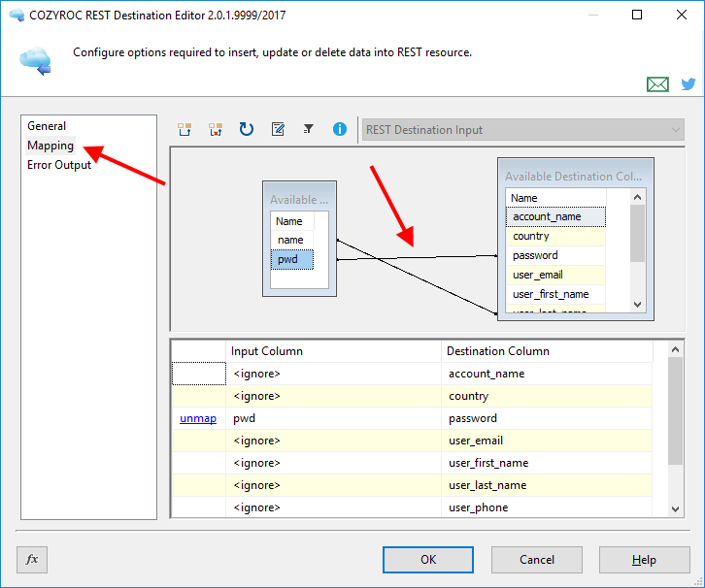
Task: Click user_email in Destination Column grid
Action: 547,441
